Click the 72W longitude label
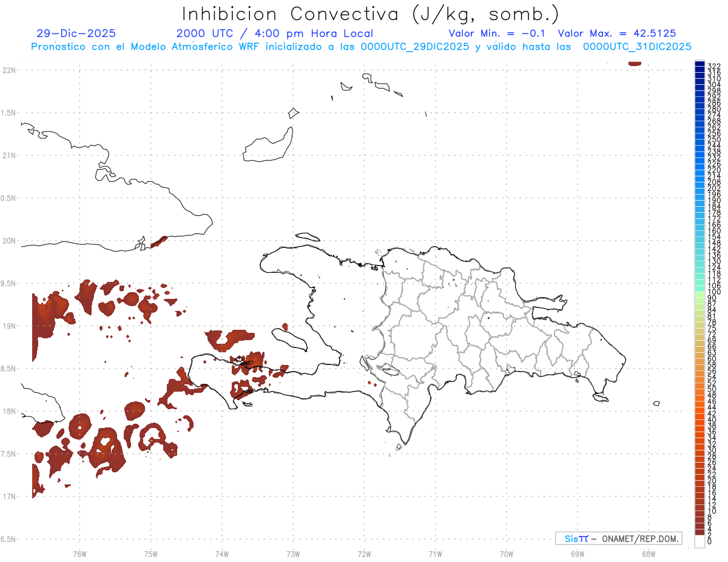Image resolution: width=728 pixels, height=562 pixels. (x=364, y=554)
